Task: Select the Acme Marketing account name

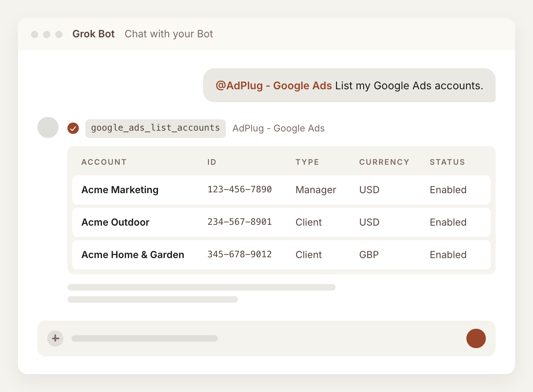Action: point(120,190)
